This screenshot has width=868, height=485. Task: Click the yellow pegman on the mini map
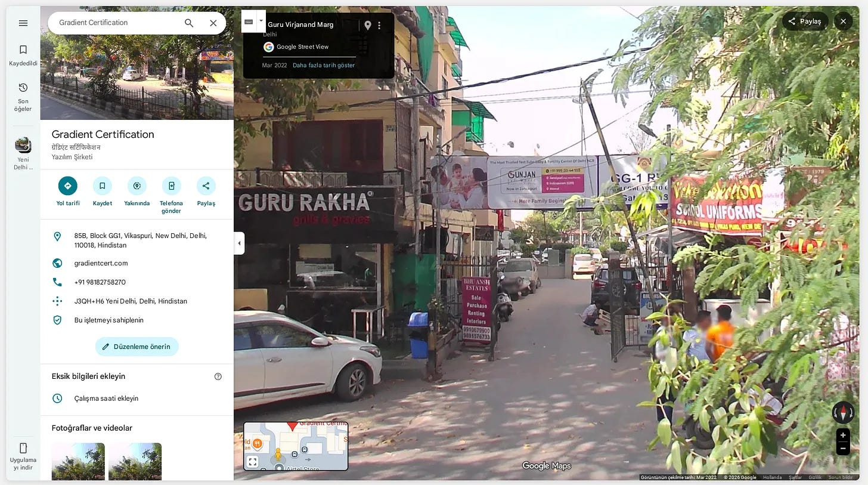pos(278,456)
